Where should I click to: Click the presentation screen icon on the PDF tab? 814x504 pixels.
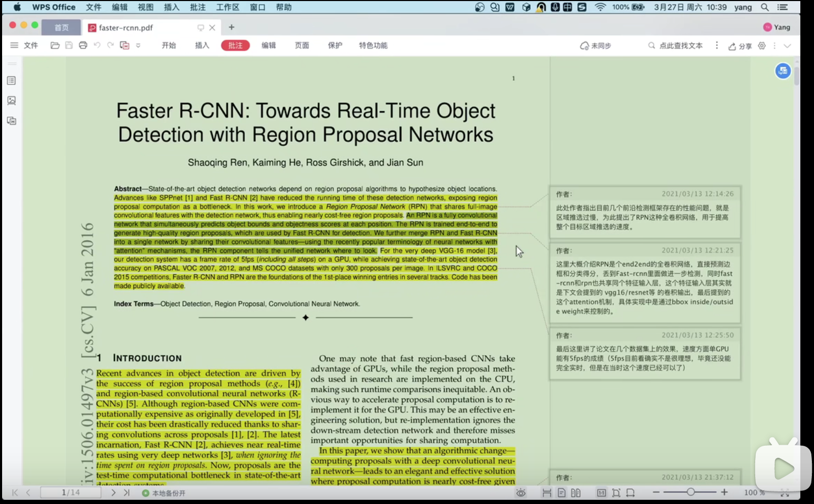point(201,27)
